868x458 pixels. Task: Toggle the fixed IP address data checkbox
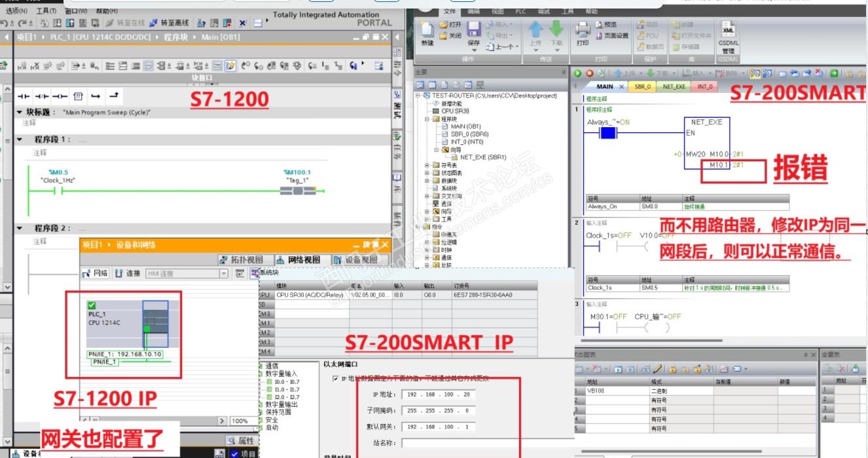(336, 379)
